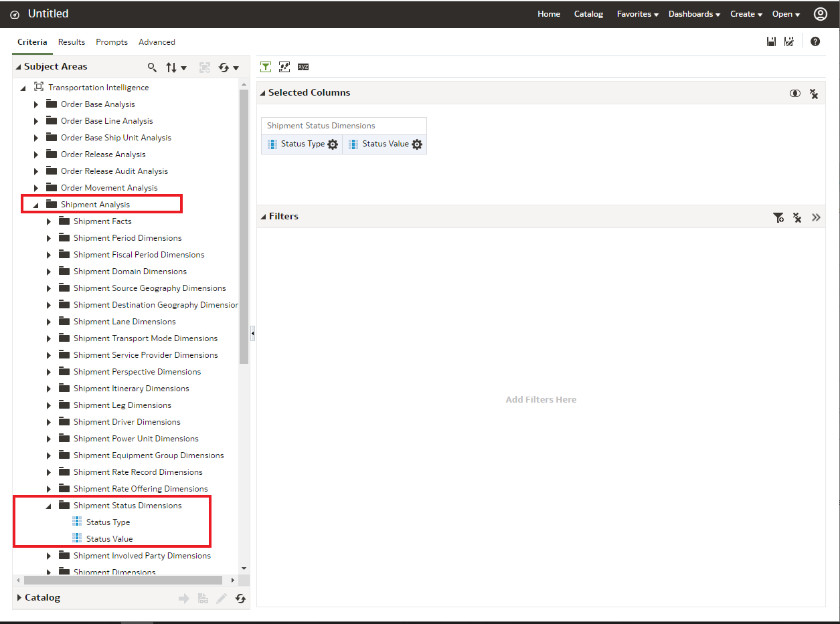Collapse the Shipment Status Dimensions folder
This screenshot has height=624, width=840.
pyautogui.click(x=49, y=506)
